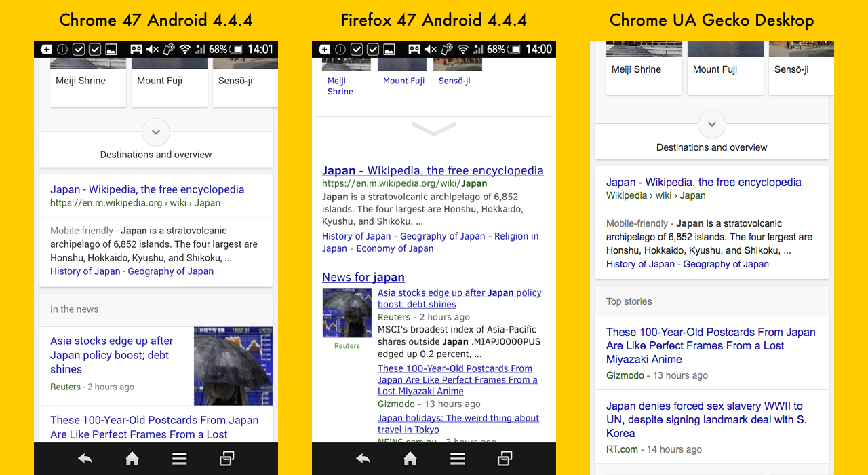Read Asia stocks edge up story in Chrome 47 panel
Viewport: 868px width, 475px height.
tap(112, 355)
